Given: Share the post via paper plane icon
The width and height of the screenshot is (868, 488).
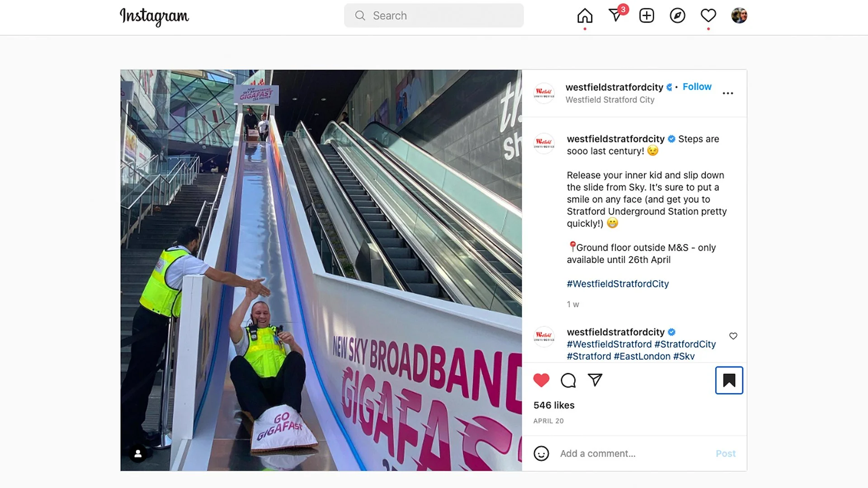Looking at the screenshot, I should (x=595, y=380).
